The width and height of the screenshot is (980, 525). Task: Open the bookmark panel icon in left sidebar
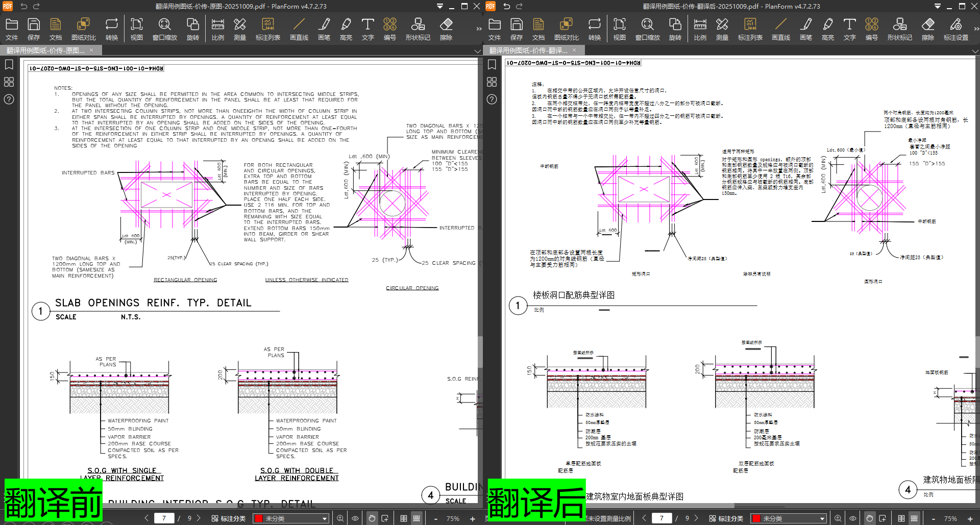click(9, 65)
